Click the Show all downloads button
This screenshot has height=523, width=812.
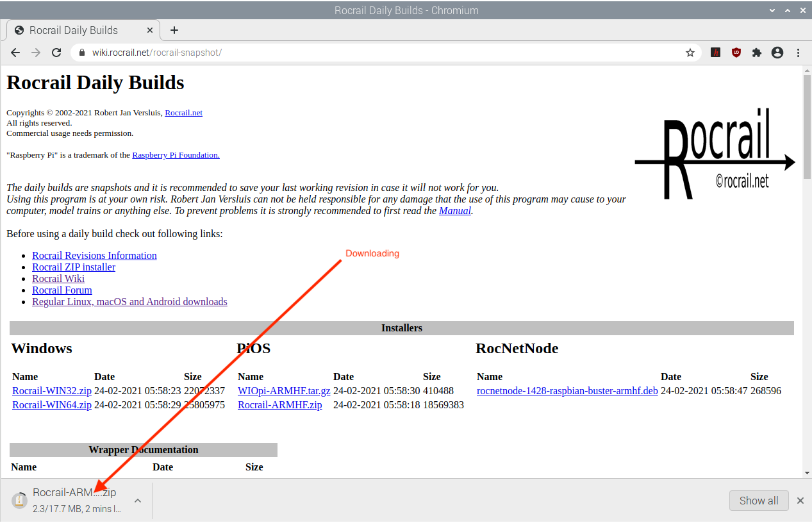(759, 501)
